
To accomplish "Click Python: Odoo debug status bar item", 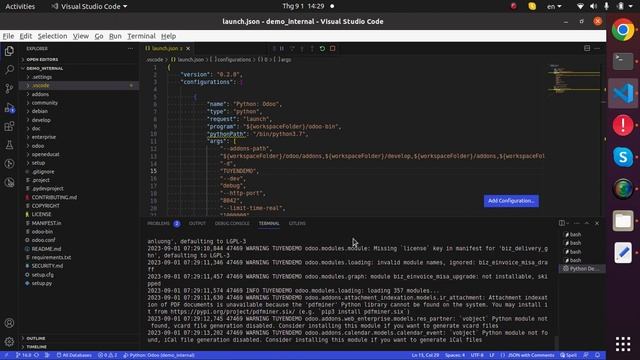I will 159,355.
